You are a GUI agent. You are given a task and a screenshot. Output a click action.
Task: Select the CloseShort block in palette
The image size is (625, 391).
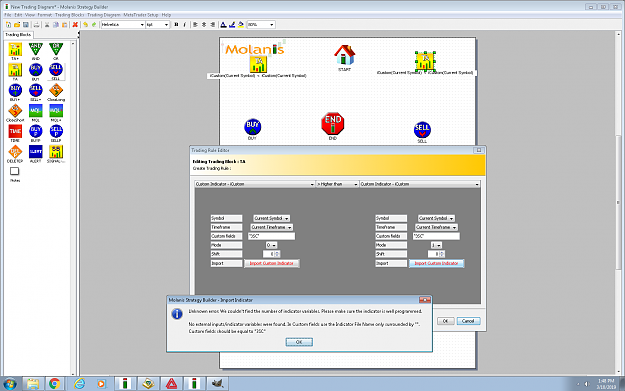click(x=15, y=111)
